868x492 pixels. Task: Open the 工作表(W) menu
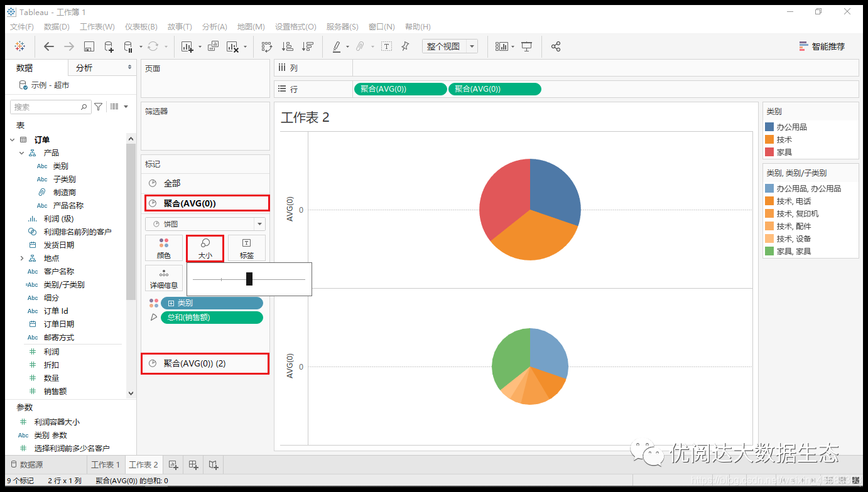click(x=97, y=26)
